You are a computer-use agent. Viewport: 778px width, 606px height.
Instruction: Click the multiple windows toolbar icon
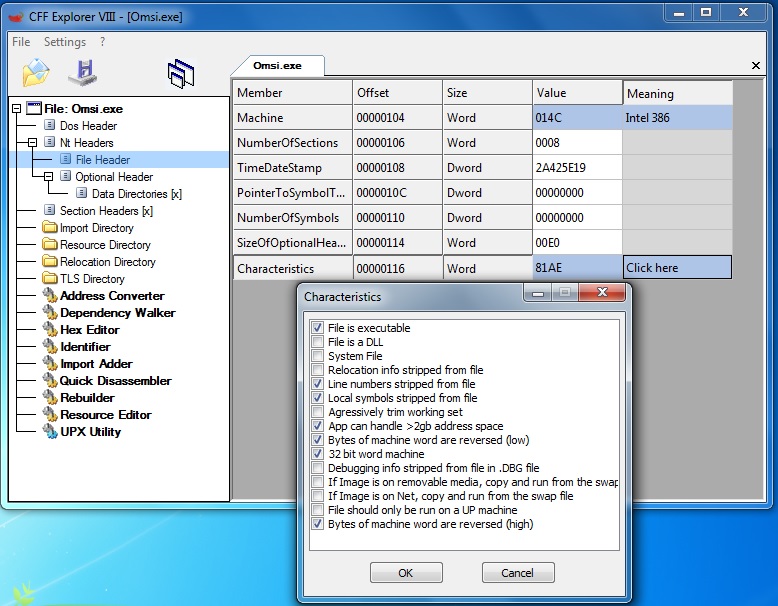coord(181,73)
